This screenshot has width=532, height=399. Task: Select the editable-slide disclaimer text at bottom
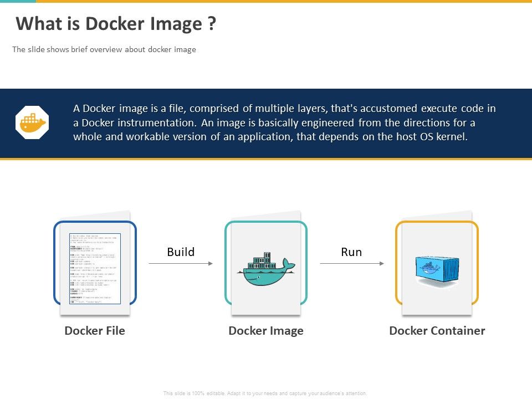tap(266, 392)
